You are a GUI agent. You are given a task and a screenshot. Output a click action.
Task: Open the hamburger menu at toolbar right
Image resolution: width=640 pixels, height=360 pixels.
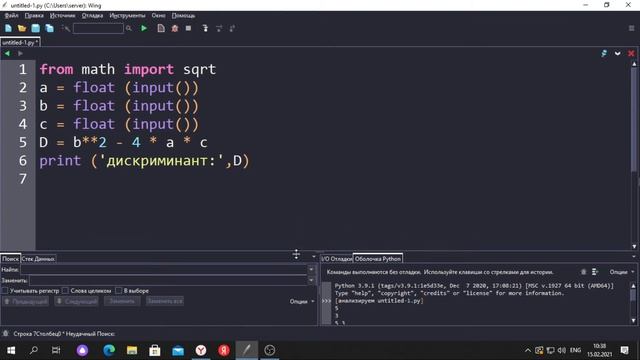click(631, 28)
